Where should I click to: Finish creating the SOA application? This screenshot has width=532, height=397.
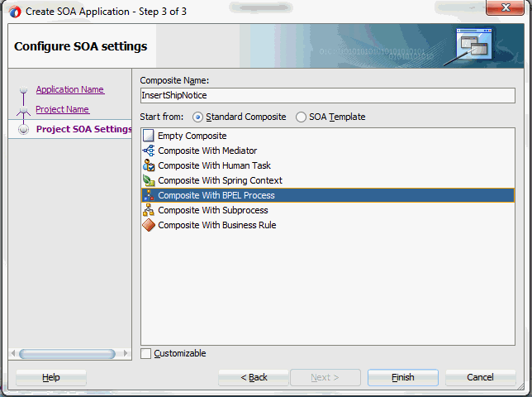pos(403,377)
